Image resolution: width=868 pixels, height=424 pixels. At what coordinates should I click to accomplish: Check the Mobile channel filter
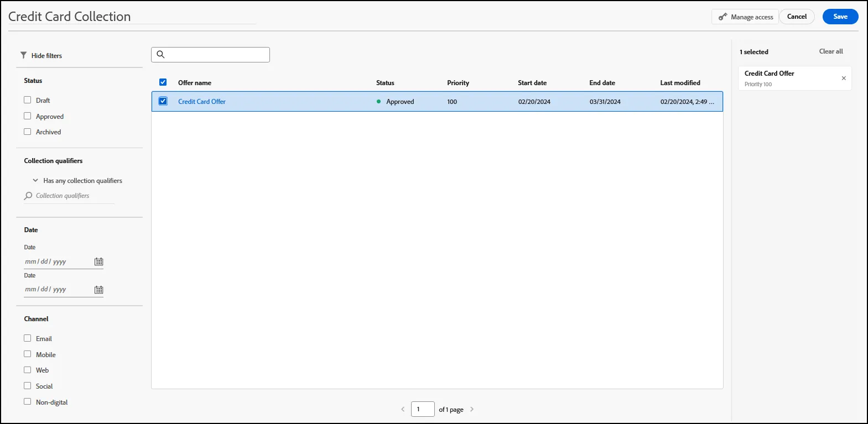coord(27,354)
